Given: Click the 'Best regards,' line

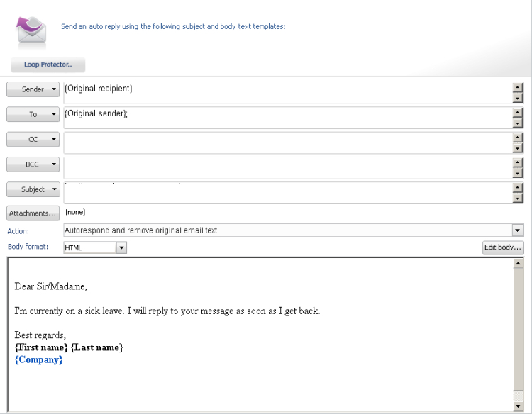Looking at the screenshot, I should 40,335.
